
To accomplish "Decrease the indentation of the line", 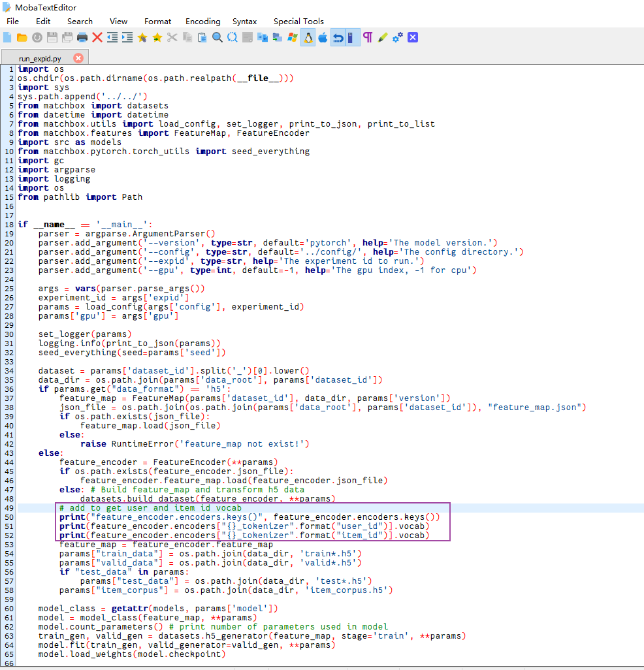I will coord(112,37).
